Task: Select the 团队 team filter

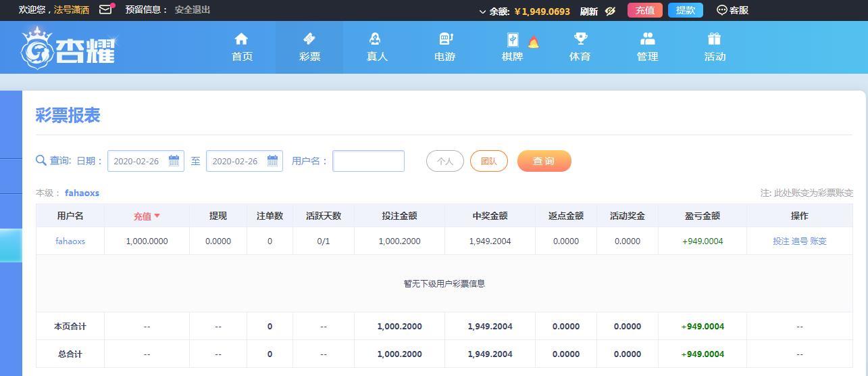Action: (x=488, y=161)
